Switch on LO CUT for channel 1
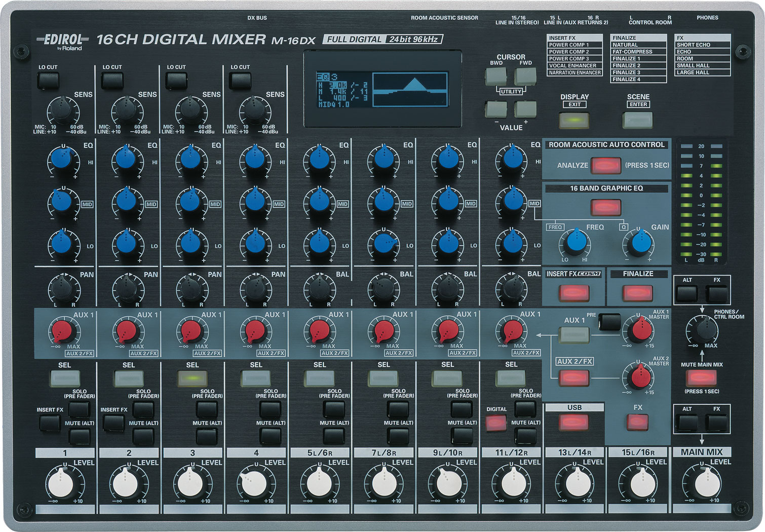This screenshot has height=532, width=765. click(x=48, y=81)
